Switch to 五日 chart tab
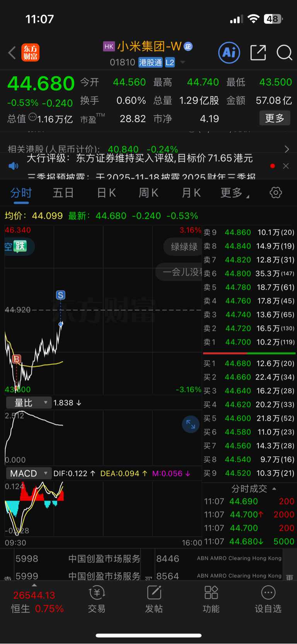The width and height of the screenshot is (297, 644). [x=63, y=193]
